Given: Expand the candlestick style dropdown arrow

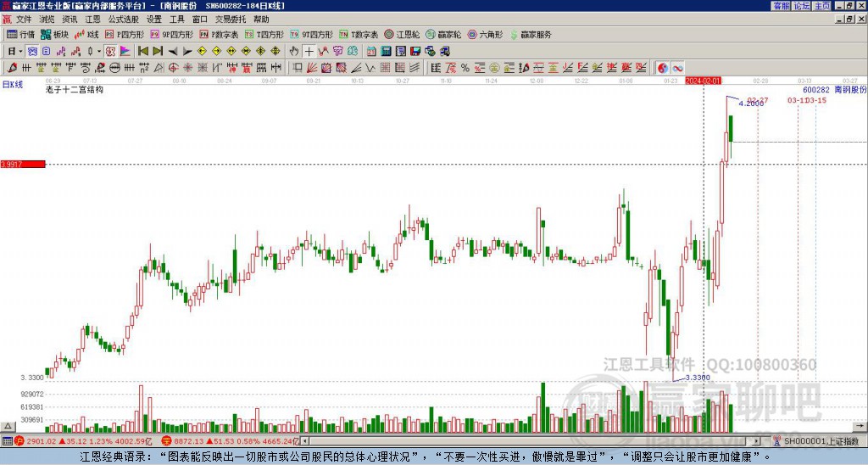Looking at the screenshot, I should [99, 51].
